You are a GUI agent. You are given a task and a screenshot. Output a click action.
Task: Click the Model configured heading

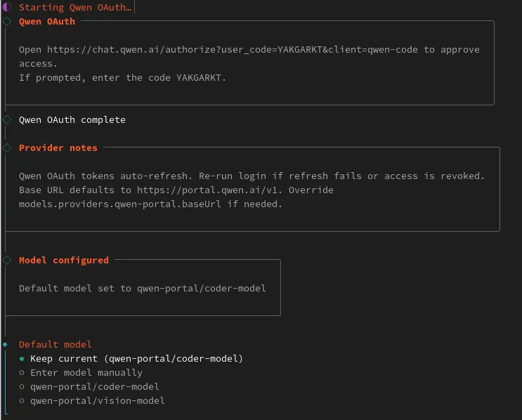64,261
